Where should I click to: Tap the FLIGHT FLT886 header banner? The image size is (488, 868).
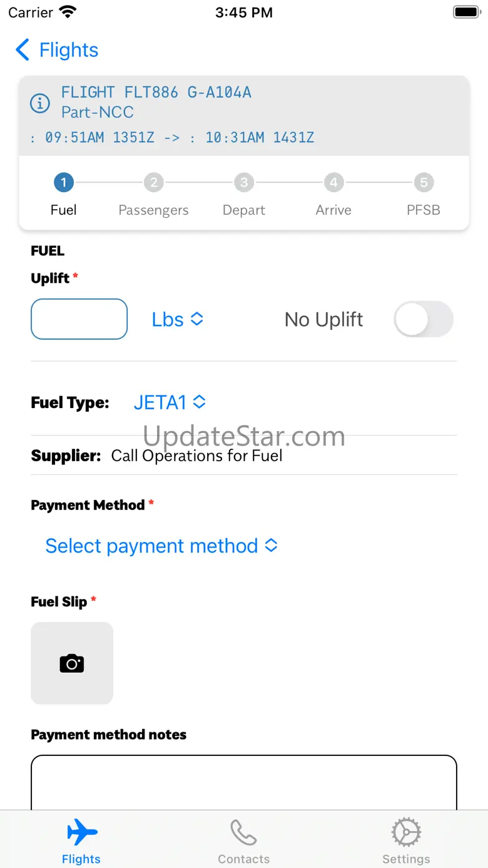point(244,116)
